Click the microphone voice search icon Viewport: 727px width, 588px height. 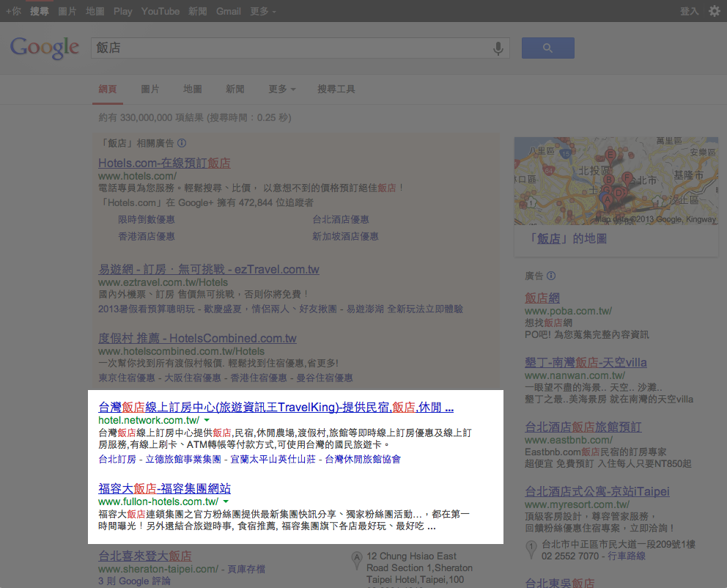(498, 48)
